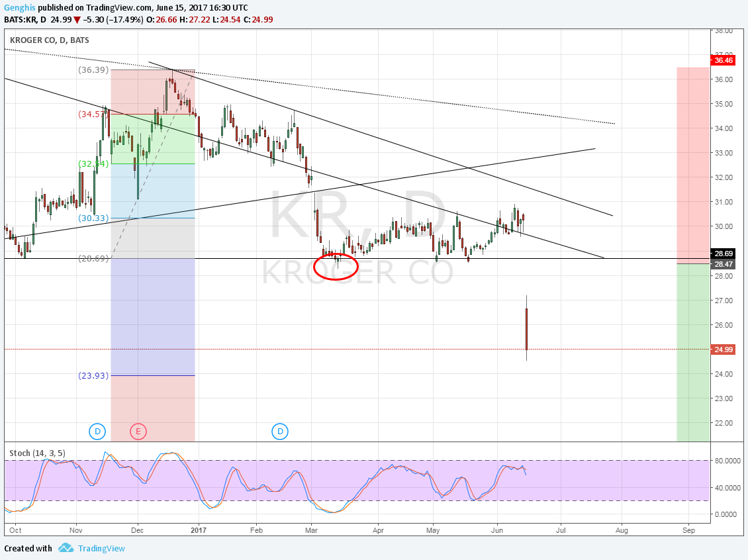This screenshot has height=560, width=748.
Task: Click the 33.00 price axis value
Action: tap(724, 153)
